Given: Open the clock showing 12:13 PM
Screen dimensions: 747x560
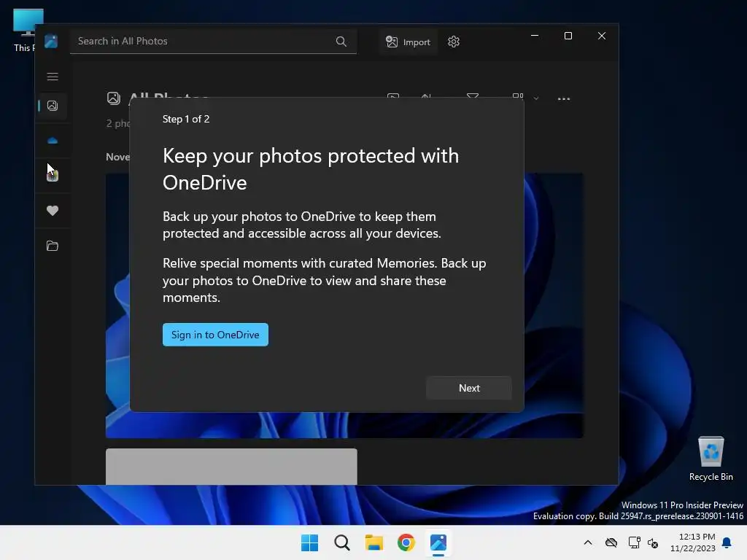Looking at the screenshot, I should coord(693,542).
